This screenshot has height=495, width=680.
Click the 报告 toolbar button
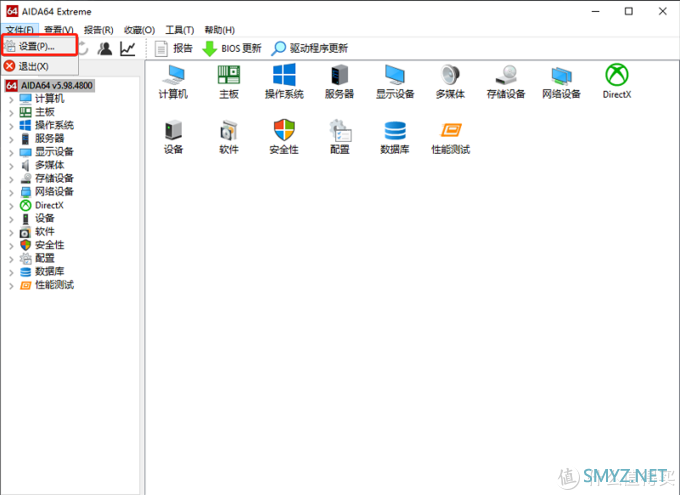(173, 48)
